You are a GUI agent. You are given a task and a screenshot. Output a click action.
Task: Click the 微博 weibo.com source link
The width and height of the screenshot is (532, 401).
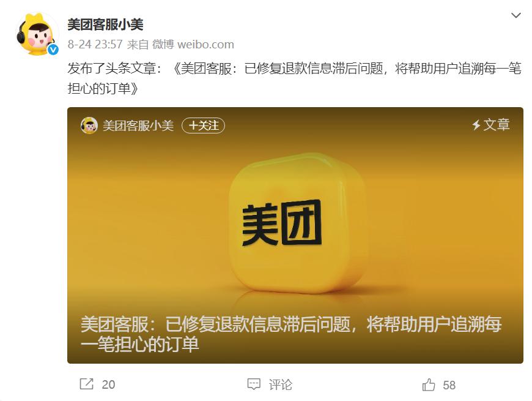(x=193, y=44)
